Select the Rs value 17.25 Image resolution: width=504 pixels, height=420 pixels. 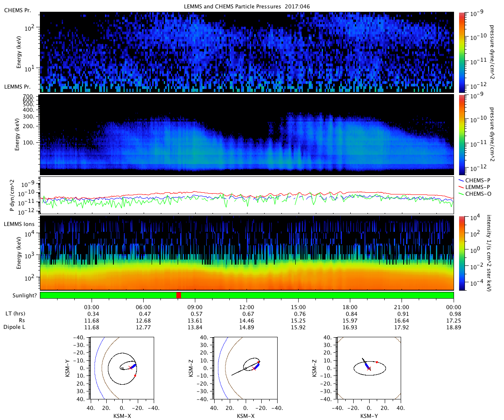click(x=454, y=320)
